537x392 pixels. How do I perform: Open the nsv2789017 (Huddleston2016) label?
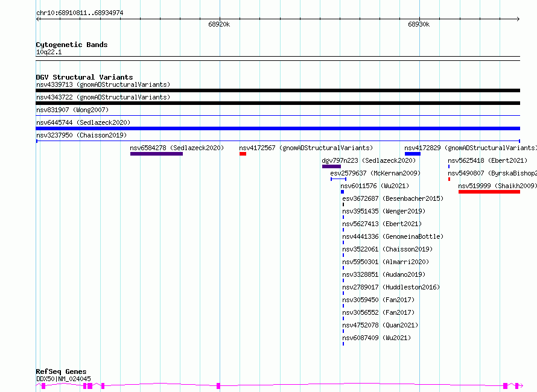click(x=391, y=287)
